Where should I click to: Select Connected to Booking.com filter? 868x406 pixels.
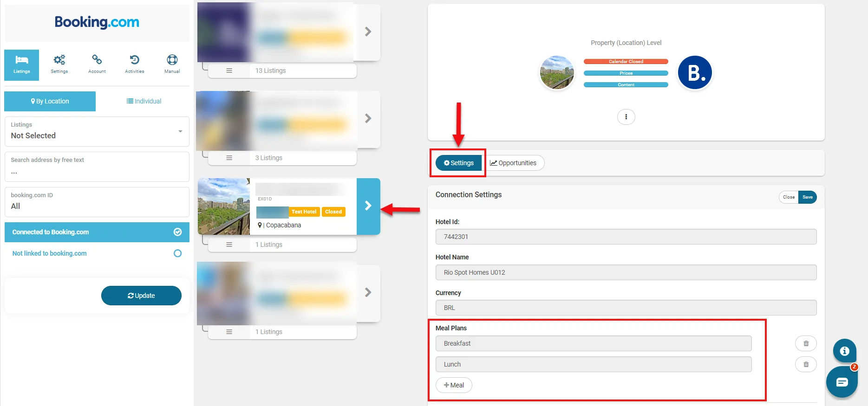pos(97,232)
